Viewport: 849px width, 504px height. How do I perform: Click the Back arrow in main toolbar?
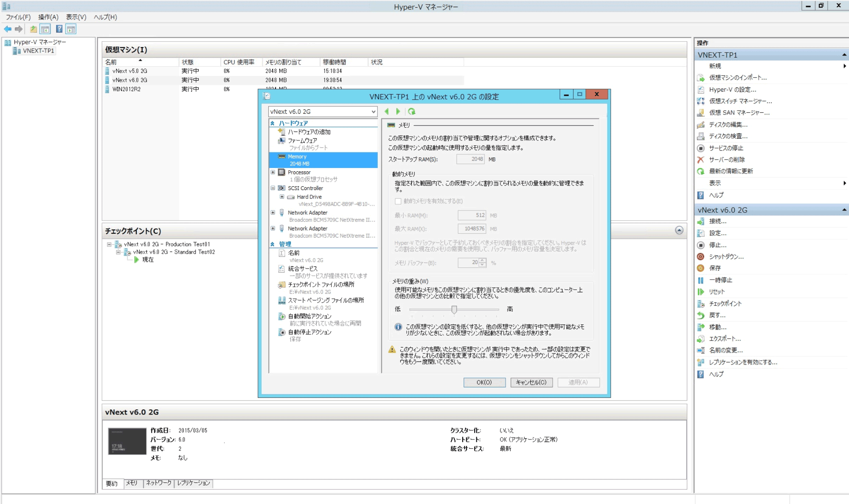click(8, 29)
